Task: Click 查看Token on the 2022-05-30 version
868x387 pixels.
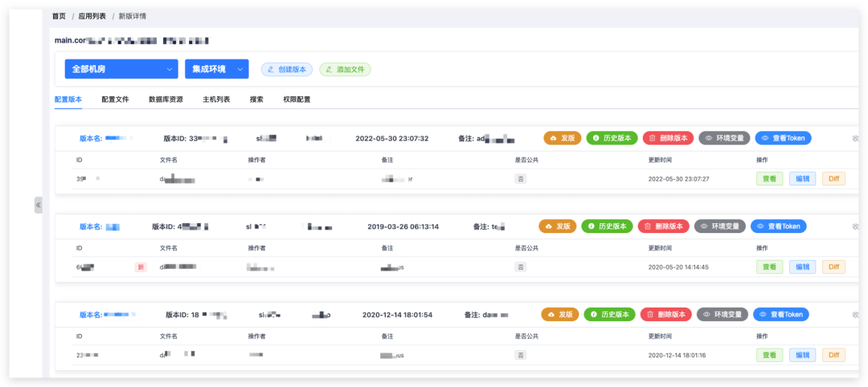Action: point(784,138)
